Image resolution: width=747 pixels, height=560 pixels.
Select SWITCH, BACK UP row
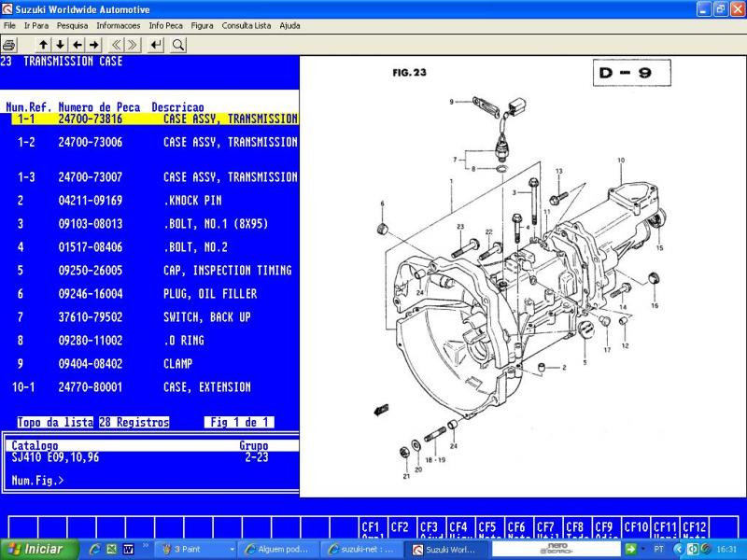pyautogui.click(x=155, y=317)
